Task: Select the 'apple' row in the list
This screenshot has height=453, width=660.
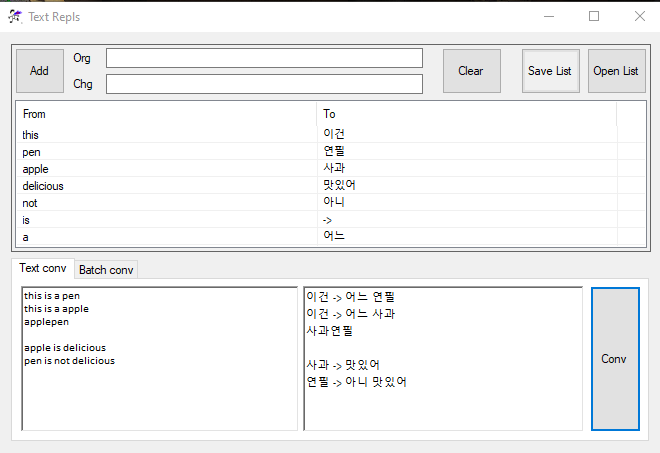Action: [x=330, y=169]
